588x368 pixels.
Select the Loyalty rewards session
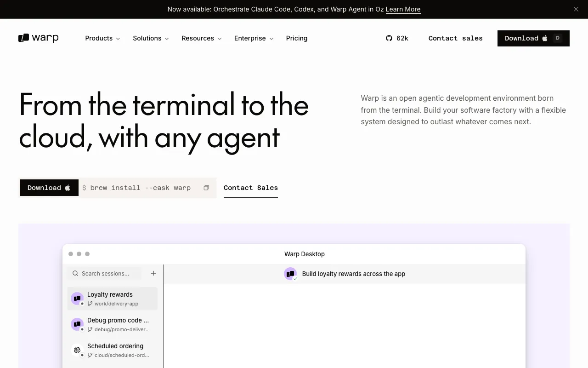point(113,299)
